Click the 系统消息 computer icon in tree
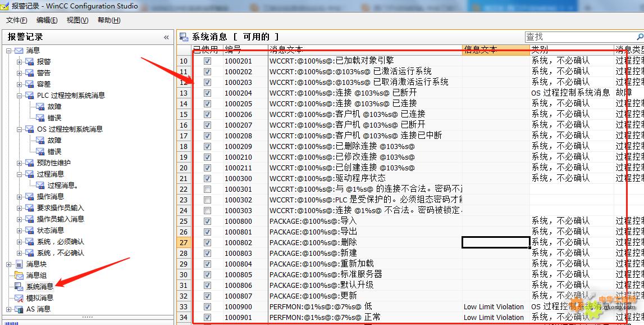This screenshot has width=644, height=325. 19,286
